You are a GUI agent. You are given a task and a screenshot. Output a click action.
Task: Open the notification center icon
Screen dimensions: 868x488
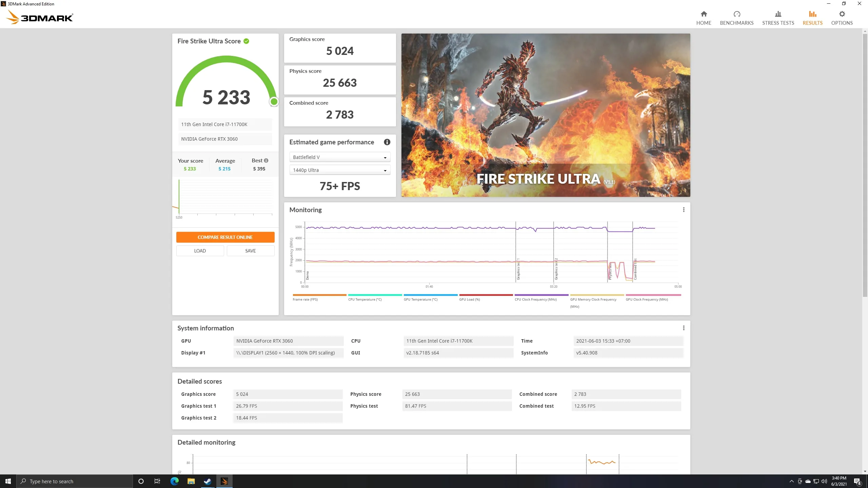pyautogui.click(x=857, y=481)
